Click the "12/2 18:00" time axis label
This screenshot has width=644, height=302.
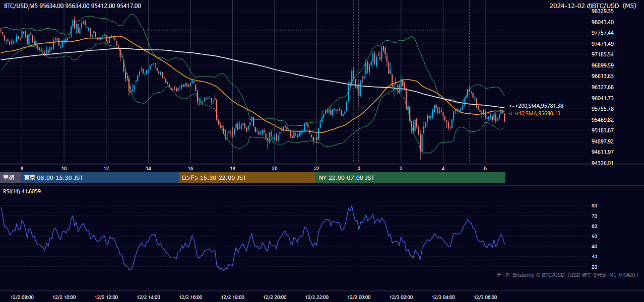(233, 297)
